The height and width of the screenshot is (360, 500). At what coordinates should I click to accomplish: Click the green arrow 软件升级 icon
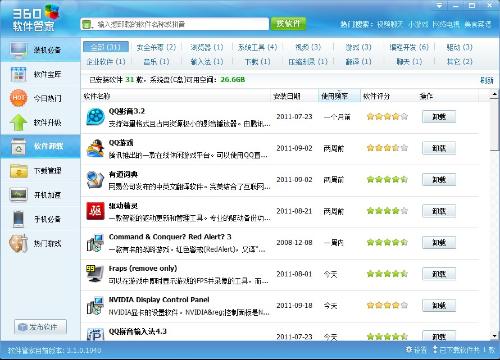click(18, 122)
